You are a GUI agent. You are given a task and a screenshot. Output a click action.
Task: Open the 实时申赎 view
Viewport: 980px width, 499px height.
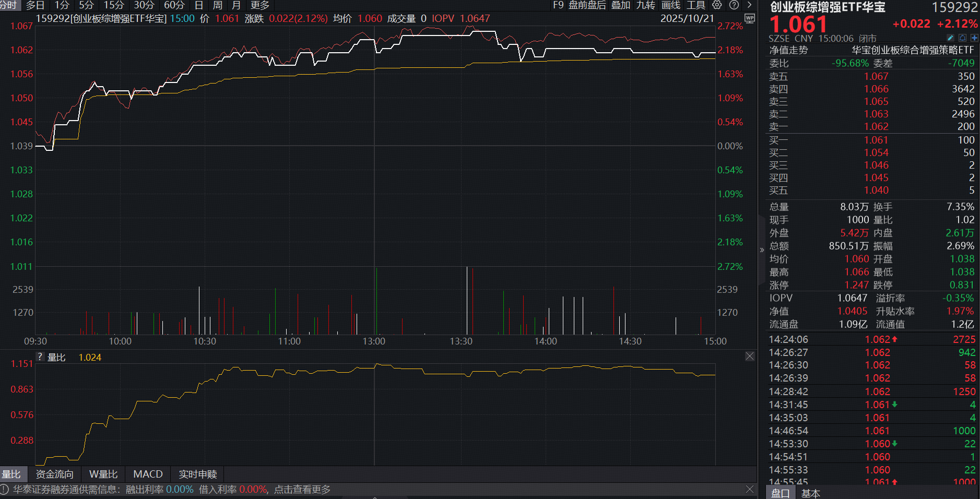point(196,474)
